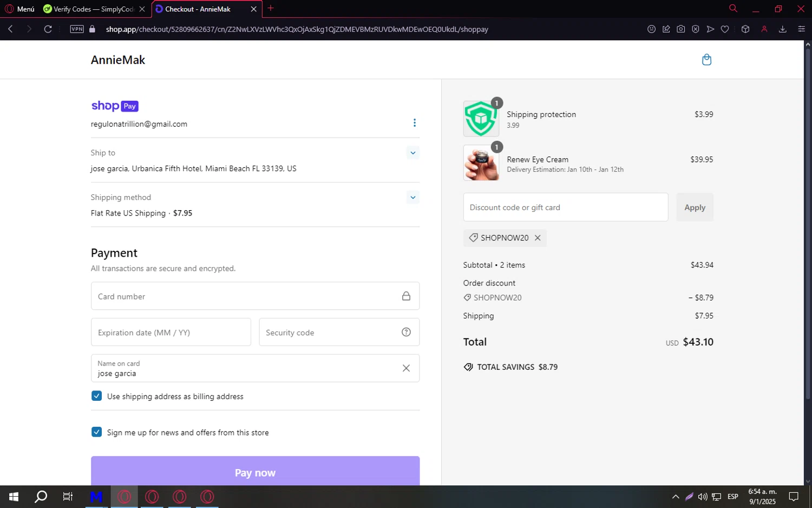Go forward in browser history

(29, 29)
